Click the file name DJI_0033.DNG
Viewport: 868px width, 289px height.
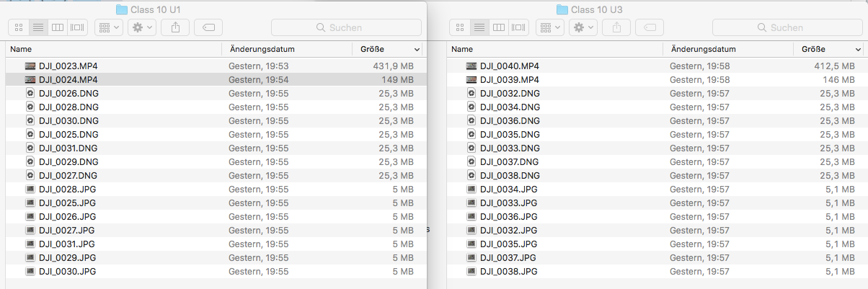click(510, 148)
